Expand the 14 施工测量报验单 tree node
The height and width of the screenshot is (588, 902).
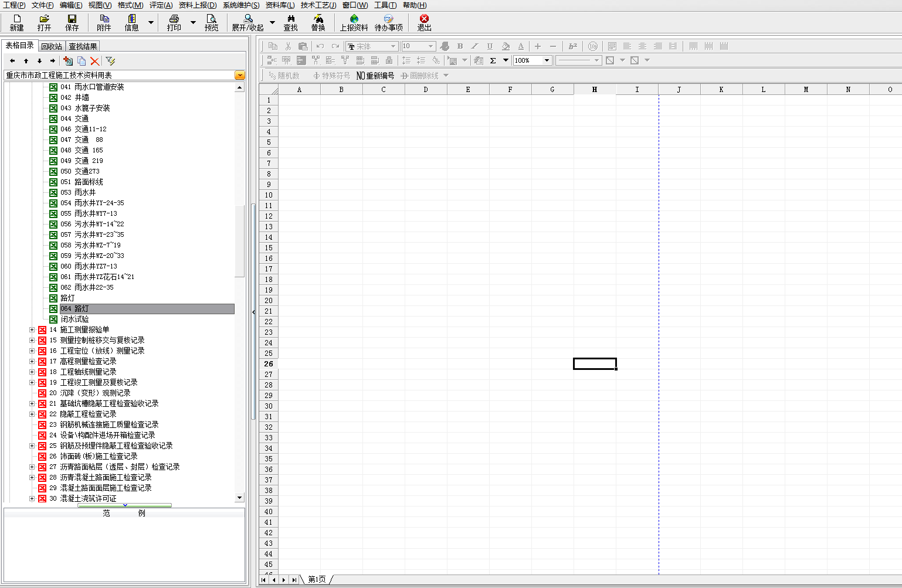pos(32,330)
